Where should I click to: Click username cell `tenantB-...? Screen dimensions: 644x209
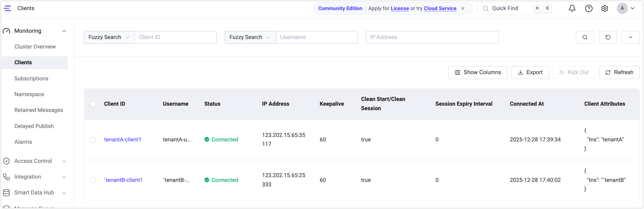tap(176, 180)
